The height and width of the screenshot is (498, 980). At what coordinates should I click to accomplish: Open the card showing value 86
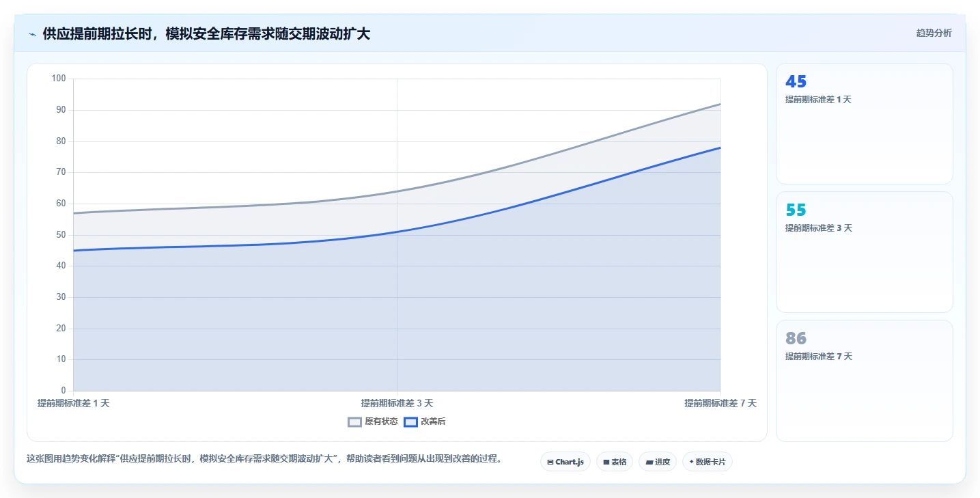(864, 381)
